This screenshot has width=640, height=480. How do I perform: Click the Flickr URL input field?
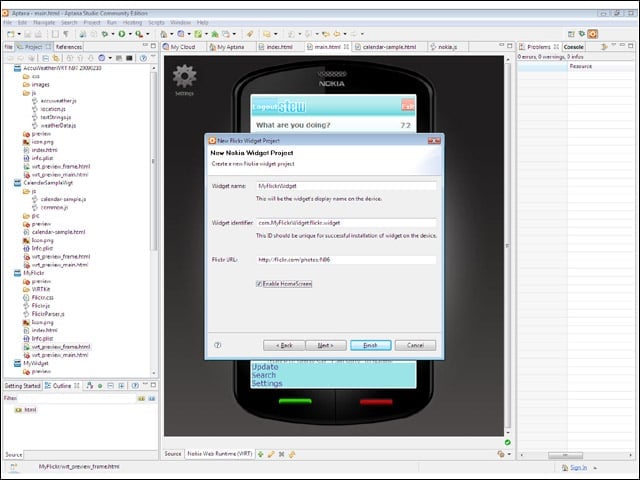point(346,260)
